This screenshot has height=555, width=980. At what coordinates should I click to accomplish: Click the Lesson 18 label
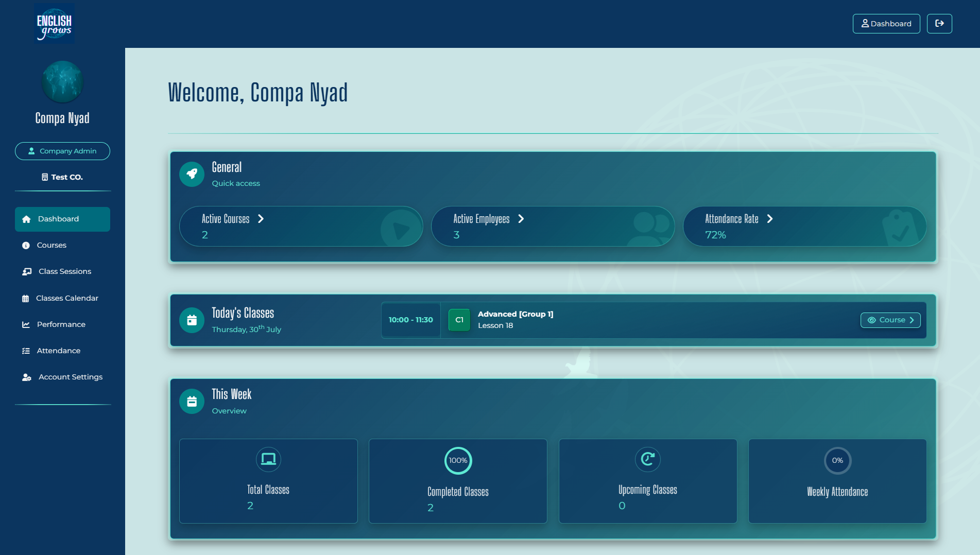pos(495,326)
